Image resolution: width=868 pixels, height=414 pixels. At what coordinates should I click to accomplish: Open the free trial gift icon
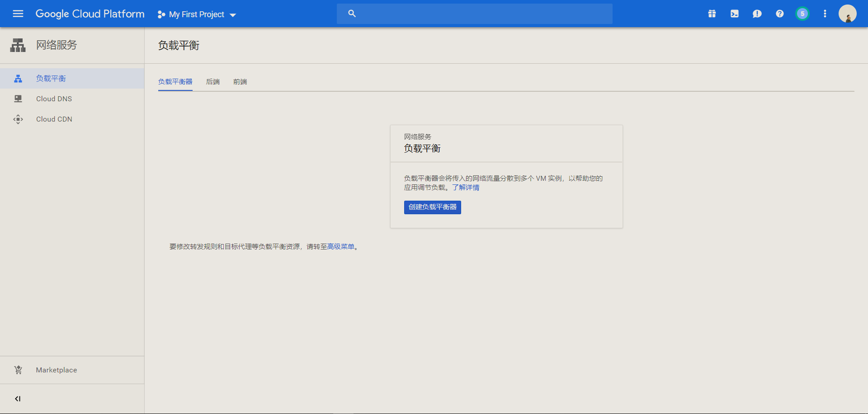point(712,14)
